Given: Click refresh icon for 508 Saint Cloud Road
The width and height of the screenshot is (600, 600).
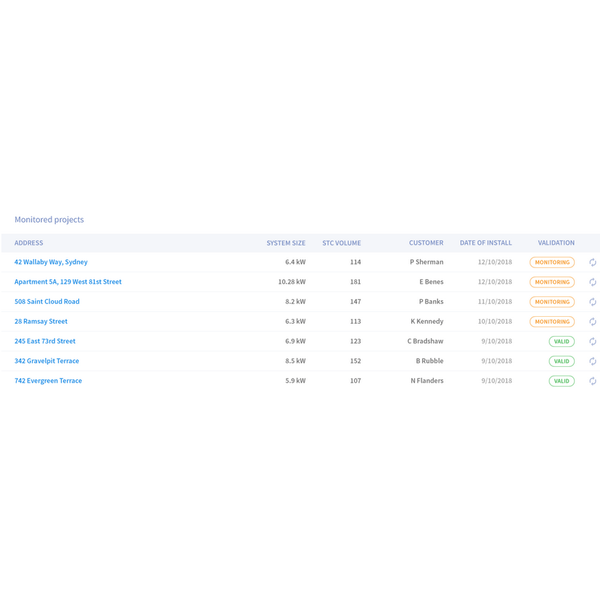Looking at the screenshot, I should coord(592,302).
